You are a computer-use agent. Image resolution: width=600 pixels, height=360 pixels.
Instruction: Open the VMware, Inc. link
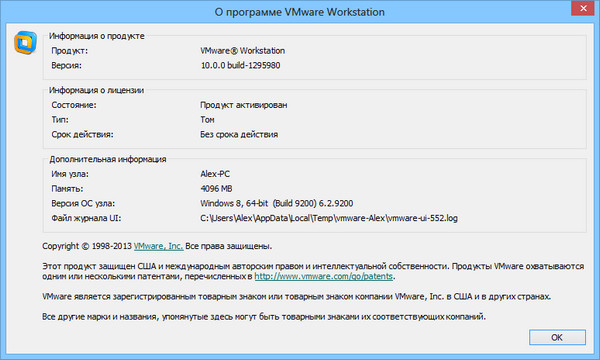point(158,246)
